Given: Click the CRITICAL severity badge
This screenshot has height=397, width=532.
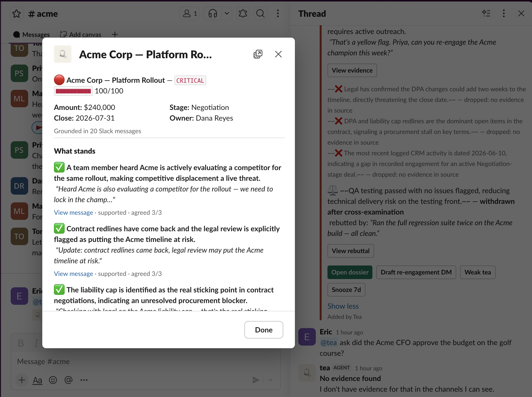Looking at the screenshot, I should pyautogui.click(x=190, y=81).
